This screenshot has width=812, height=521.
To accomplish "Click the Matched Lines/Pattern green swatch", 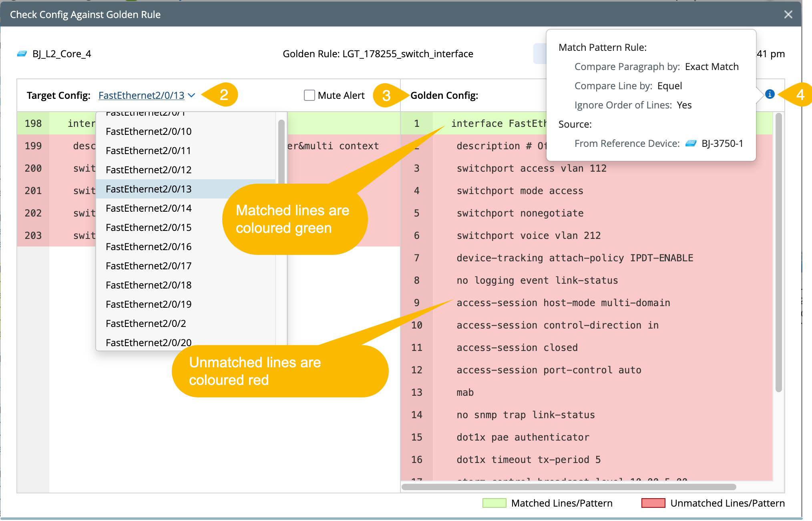I will (x=494, y=503).
